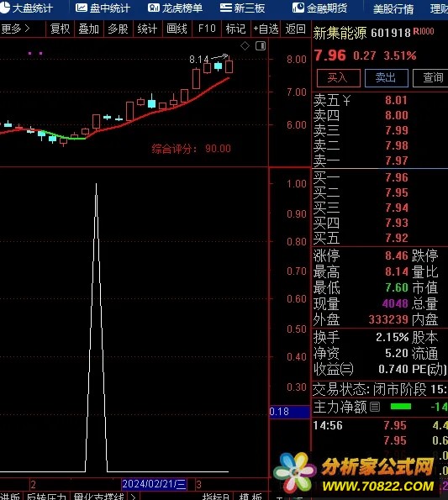Open 金融期货 section
The image size is (448, 500).
(x=319, y=8)
